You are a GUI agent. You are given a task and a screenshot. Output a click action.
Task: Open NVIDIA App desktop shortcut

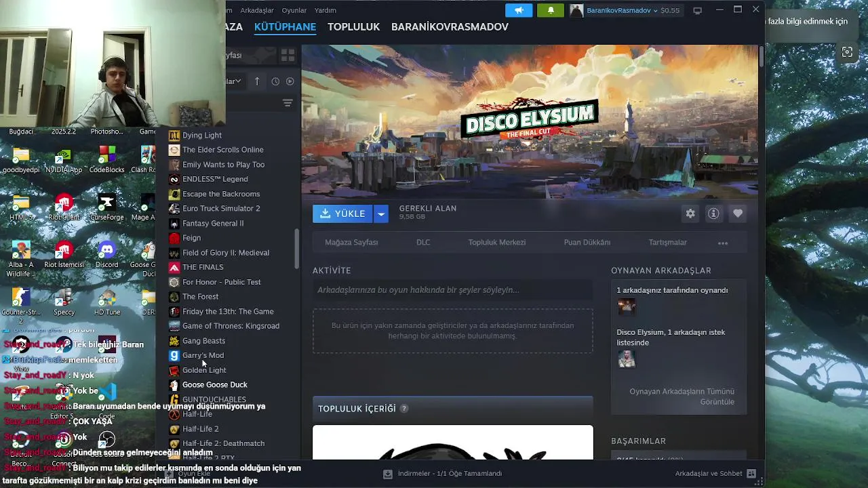[x=64, y=160]
